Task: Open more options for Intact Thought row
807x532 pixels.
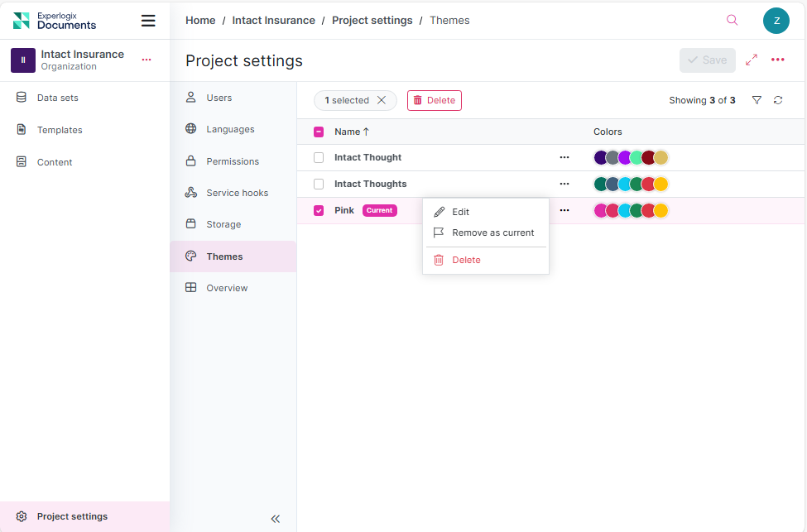Action: coord(564,157)
